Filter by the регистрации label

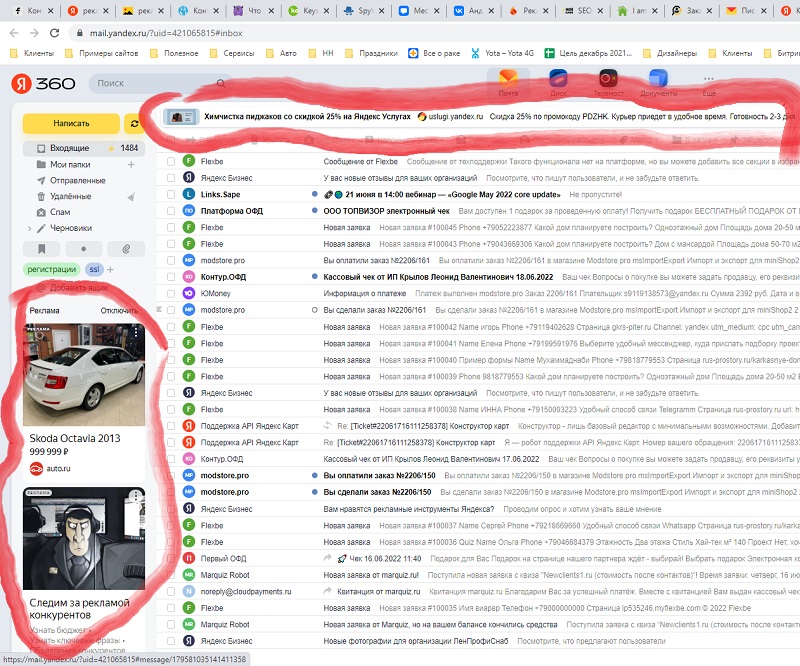tap(52, 269)
